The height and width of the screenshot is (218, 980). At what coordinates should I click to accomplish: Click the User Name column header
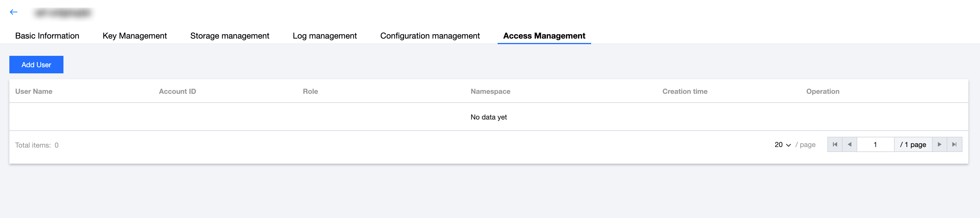coord(34,91)
